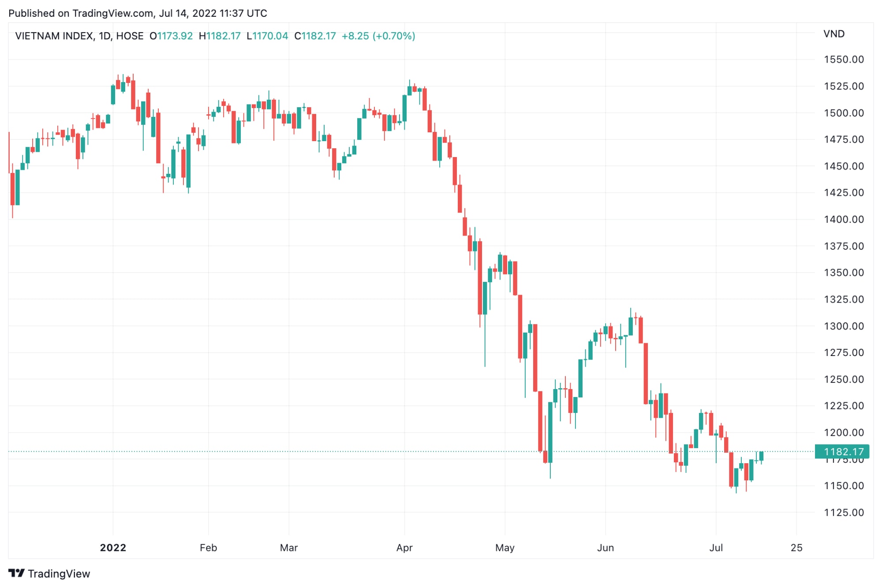
Task: Select the Jun label on time axis
Action: click(x=605, y=548)
